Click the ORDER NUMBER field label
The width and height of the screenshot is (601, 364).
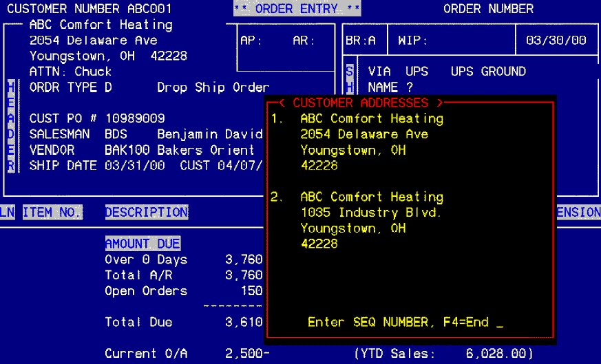[488, 9]
